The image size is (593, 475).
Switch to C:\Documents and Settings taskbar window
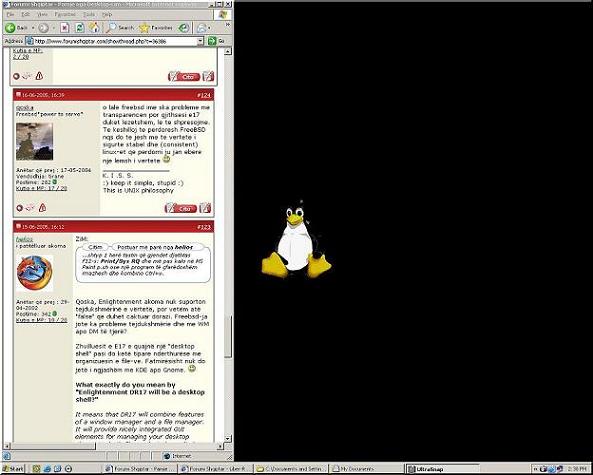tap(291, 469)
